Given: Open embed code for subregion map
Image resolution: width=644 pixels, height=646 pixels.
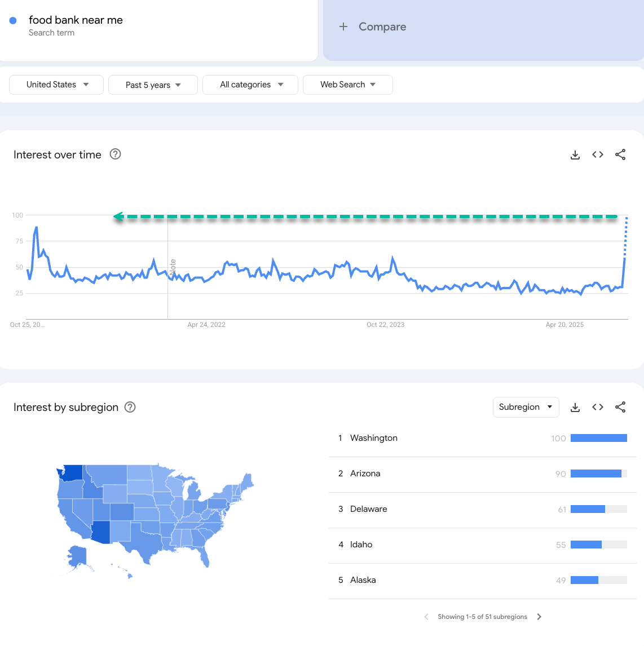Looking at the screenshot, I should coord(598,408).
